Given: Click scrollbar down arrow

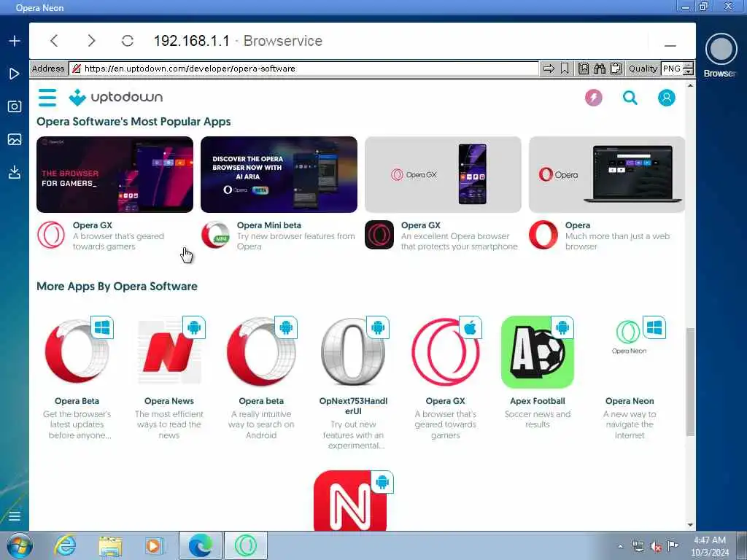Looking at the screenshot, I should point(690,525).
